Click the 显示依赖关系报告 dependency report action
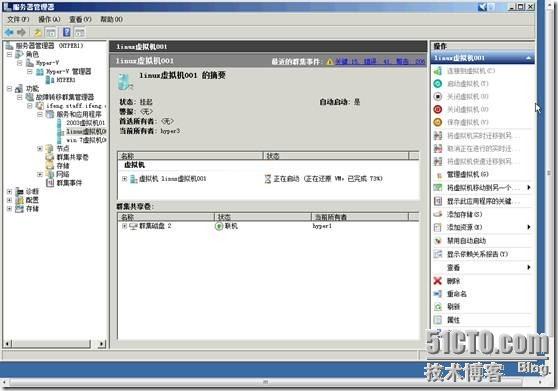This screenshot has width=558, height=391. [x=477, y=254]
